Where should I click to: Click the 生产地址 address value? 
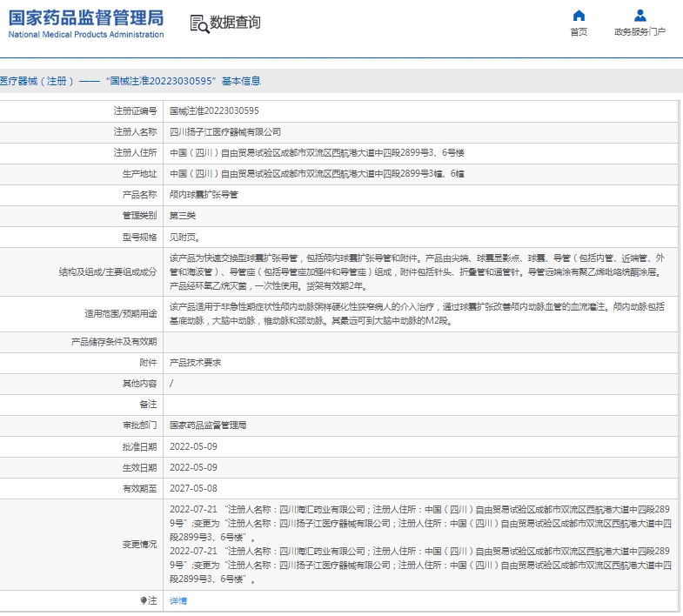317,174
